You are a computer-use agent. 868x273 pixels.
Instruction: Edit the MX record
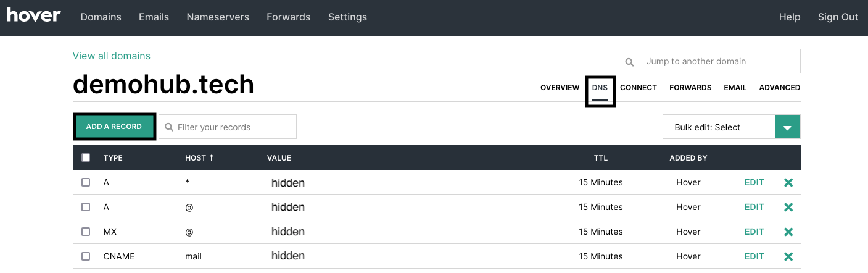754,232
